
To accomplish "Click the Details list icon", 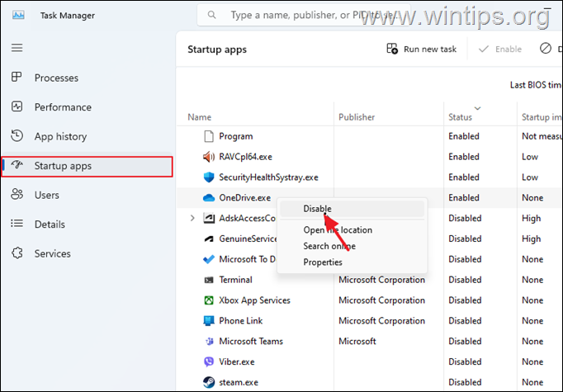I will point(17,224).
